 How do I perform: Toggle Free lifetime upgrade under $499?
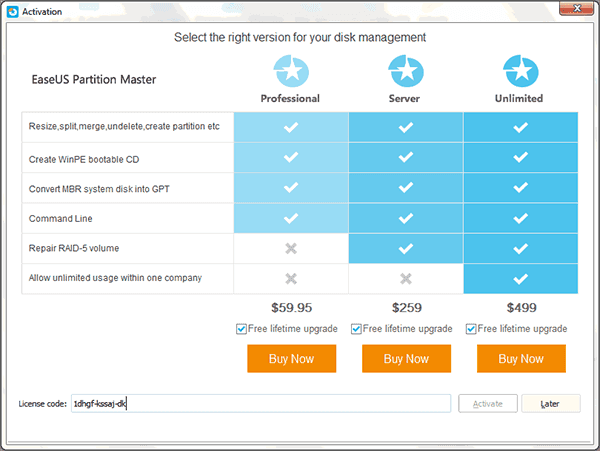471,329
